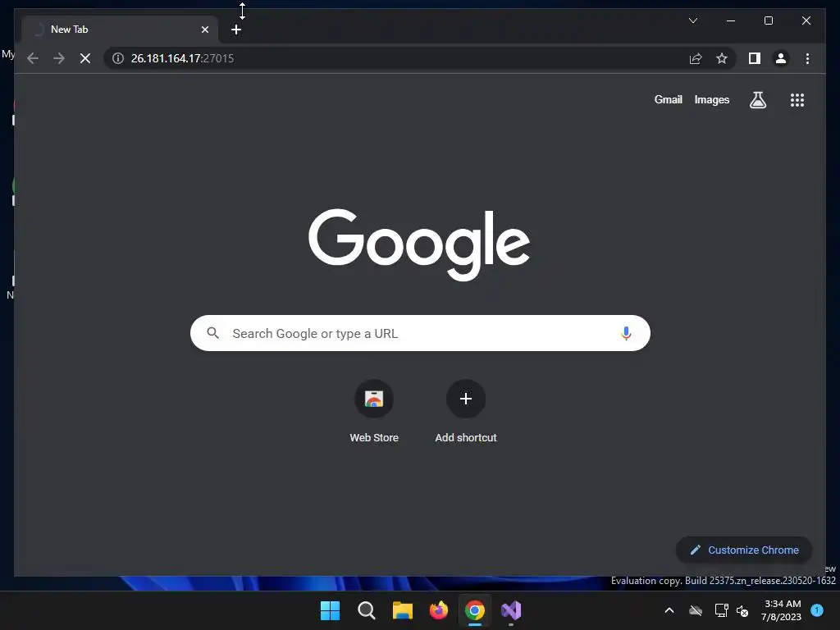Viewport: 840px width, 630px height.
Task: Click the Search Google or type a URL box
Action: pyautogui.click(x=420, y=333)
